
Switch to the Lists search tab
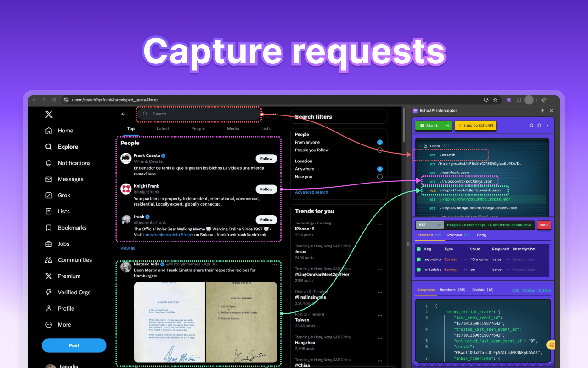(x=266, y=129)
